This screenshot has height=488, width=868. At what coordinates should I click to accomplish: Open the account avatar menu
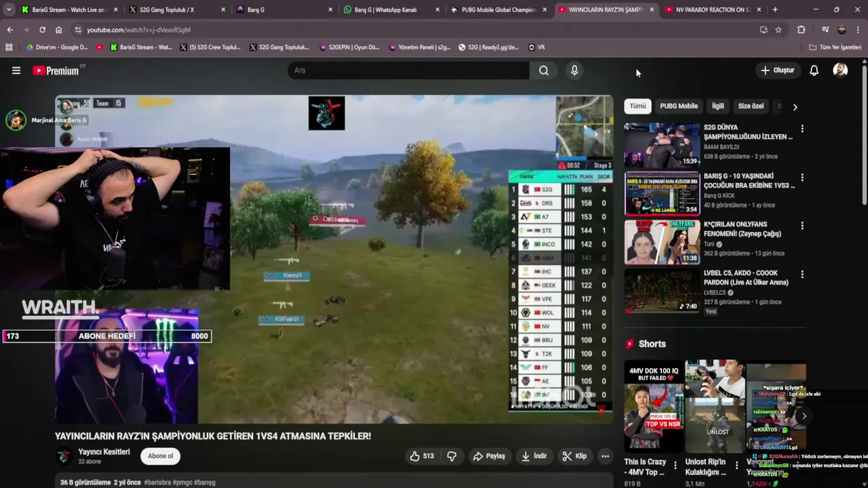840,70
